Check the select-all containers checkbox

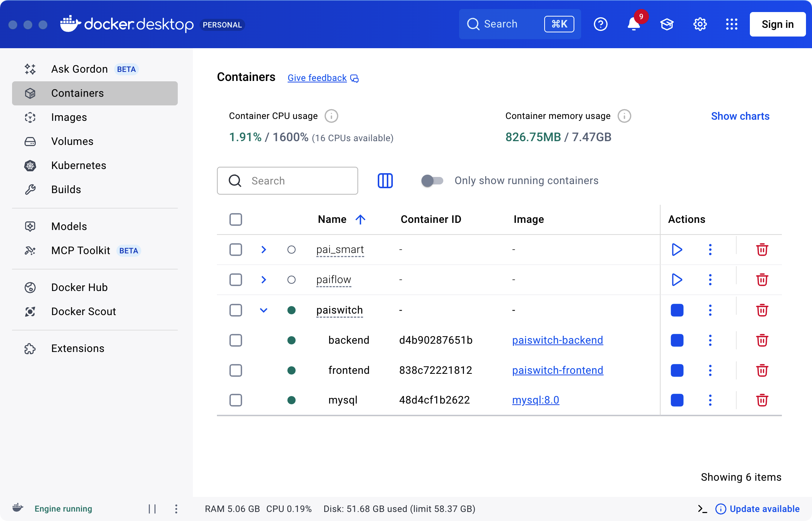point(236,219)
